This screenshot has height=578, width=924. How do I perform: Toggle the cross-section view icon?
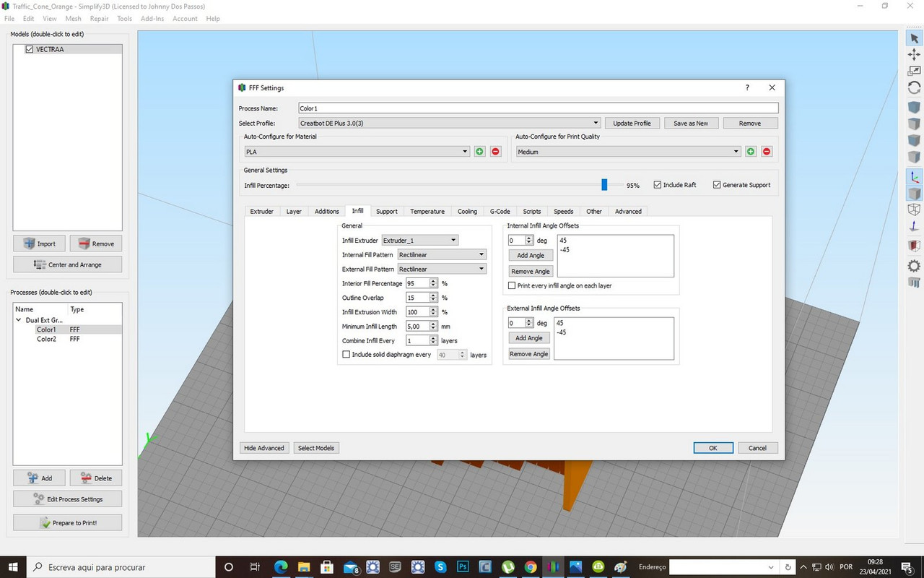(914, 246)
